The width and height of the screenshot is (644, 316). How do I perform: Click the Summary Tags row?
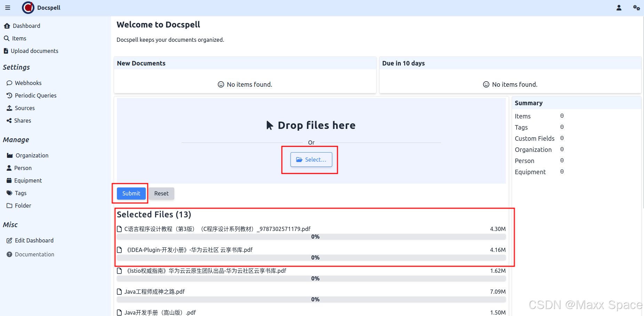(x=539, y=127)
